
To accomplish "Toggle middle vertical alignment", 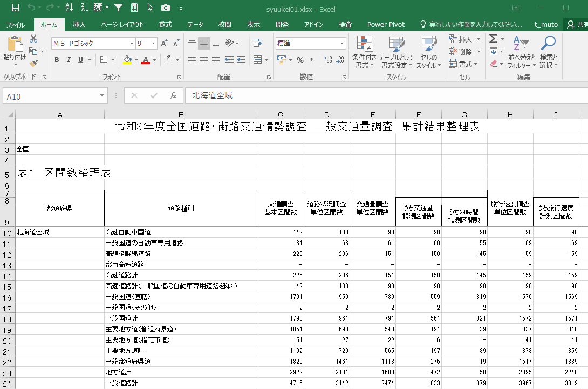I will point(203,43).
